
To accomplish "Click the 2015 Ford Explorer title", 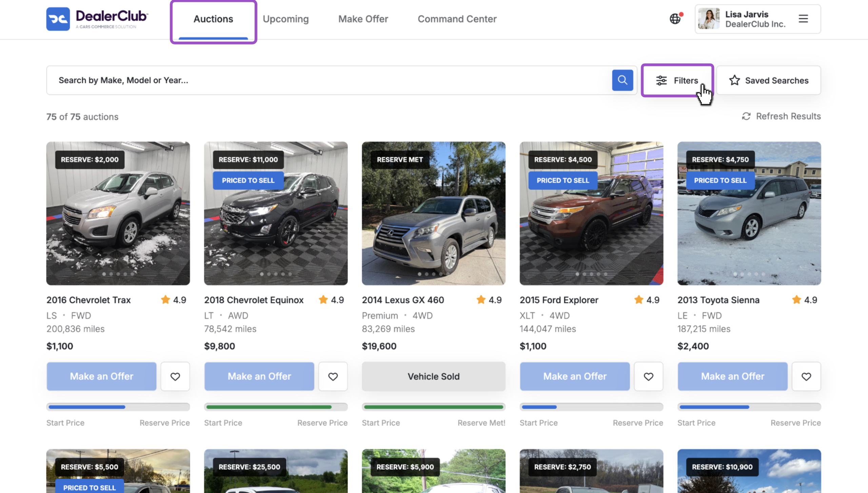I will pos(559,300).
